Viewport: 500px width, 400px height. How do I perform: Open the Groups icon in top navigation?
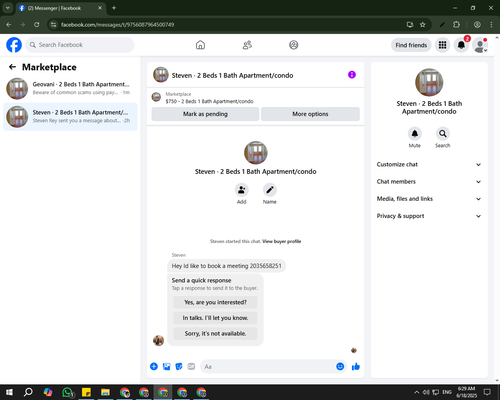[x=294, y=45]
